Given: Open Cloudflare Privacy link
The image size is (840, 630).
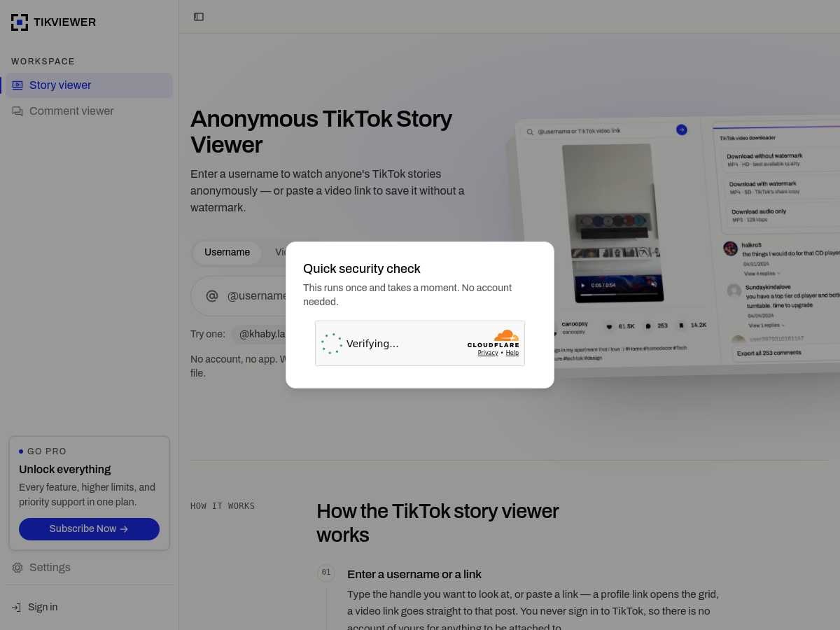Looking at the screenshot, I should pyautogui.click(x=488, y=353).
